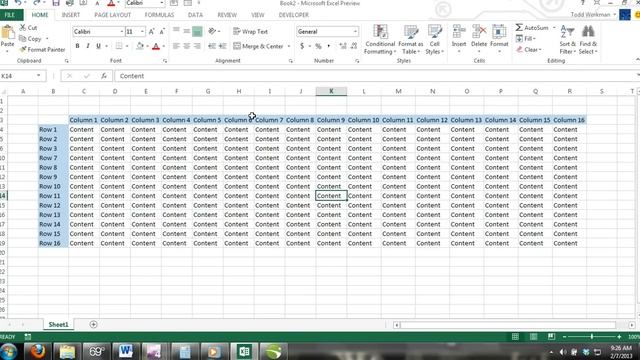Click Merge & Center button

click(258, 46)
